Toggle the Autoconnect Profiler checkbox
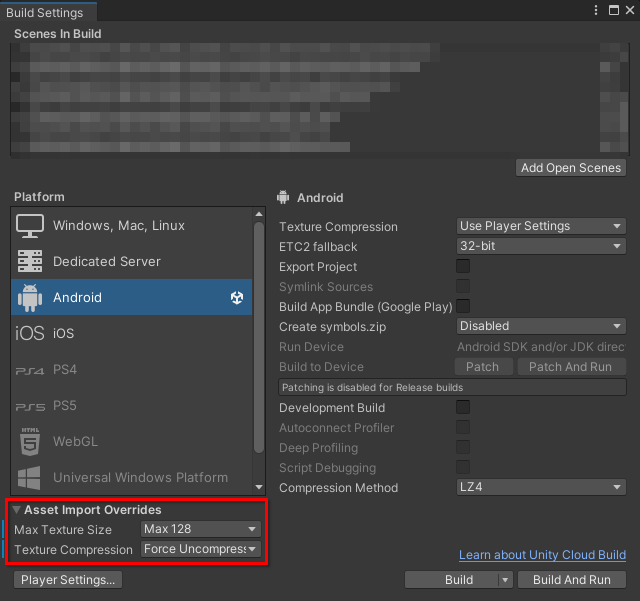The width and height of the screenshot is (640, 601). (463, 427)
